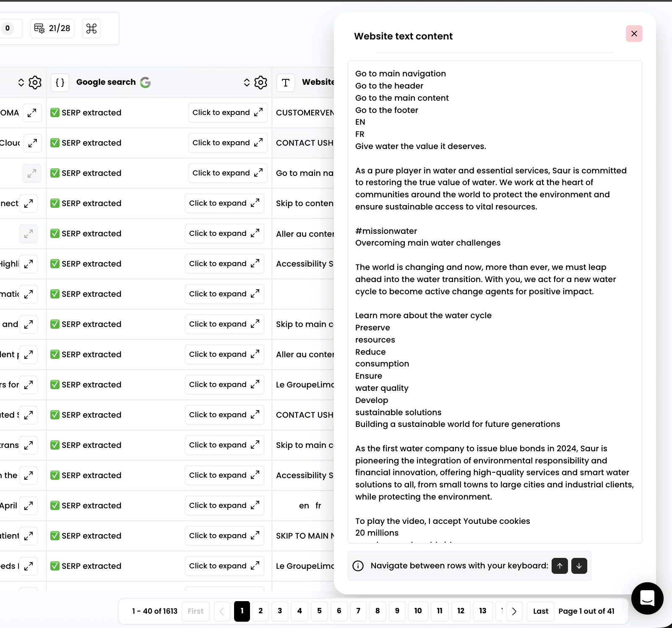The width and height of the screenshot is (672, 628).
Task: Expand the cell ending in matic
Action: [x=29, y=294]
